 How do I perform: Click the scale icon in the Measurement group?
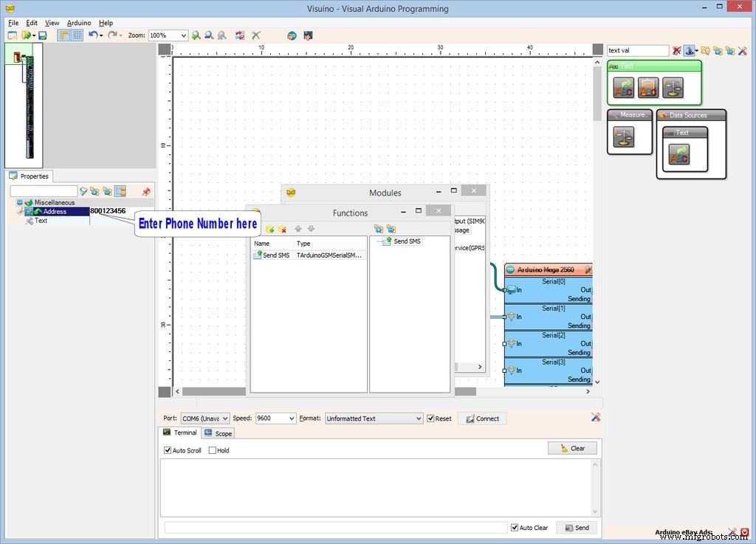pos(623,137)
